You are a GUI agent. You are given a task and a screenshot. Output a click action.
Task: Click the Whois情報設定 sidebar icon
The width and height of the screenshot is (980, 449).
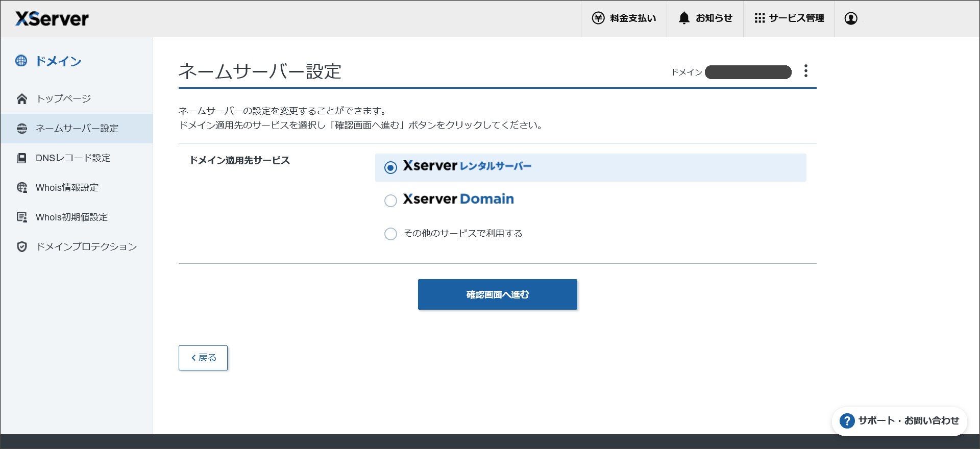coord(22,188)
